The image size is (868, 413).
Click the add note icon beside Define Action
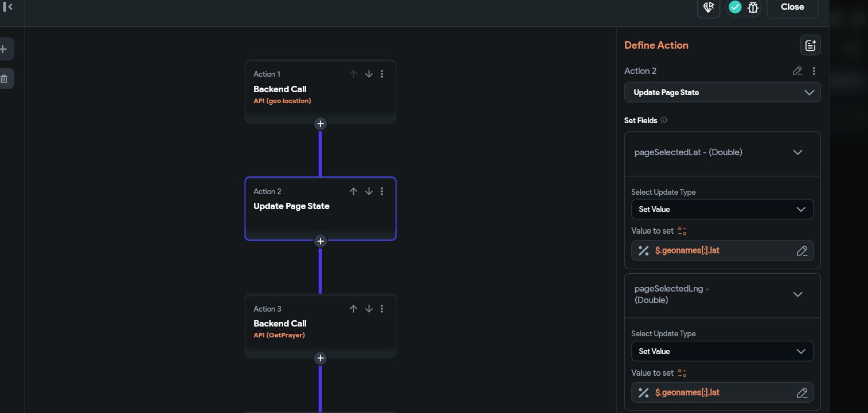(810, 45)
